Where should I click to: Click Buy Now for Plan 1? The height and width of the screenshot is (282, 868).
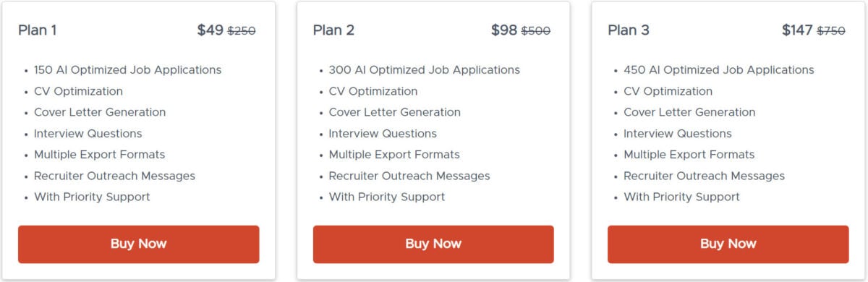138,244
